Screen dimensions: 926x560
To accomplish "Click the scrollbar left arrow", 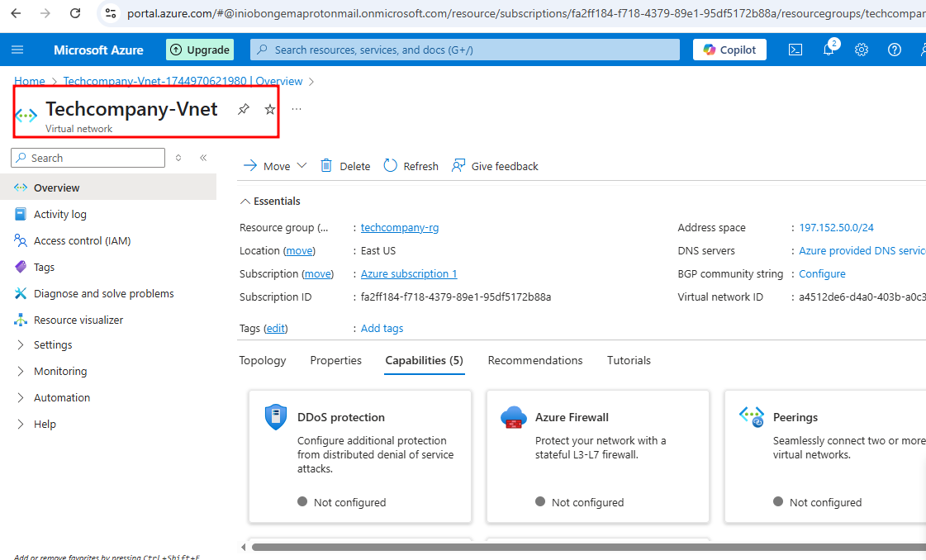I will 244,547.
